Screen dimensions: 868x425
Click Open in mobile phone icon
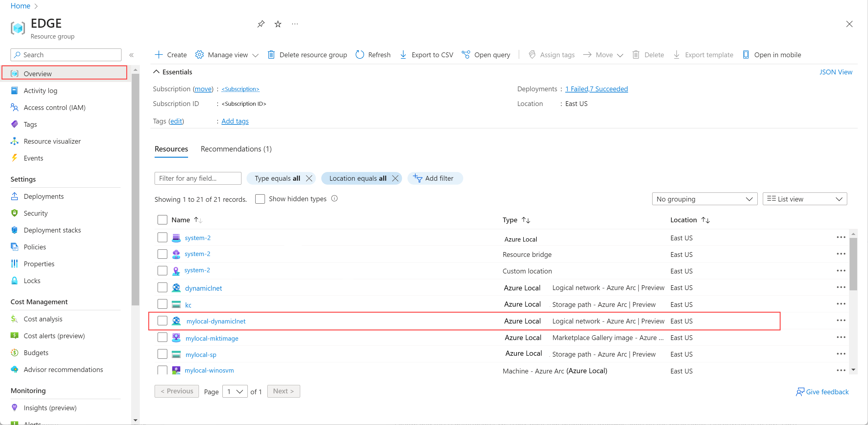[x=746, y=55]
